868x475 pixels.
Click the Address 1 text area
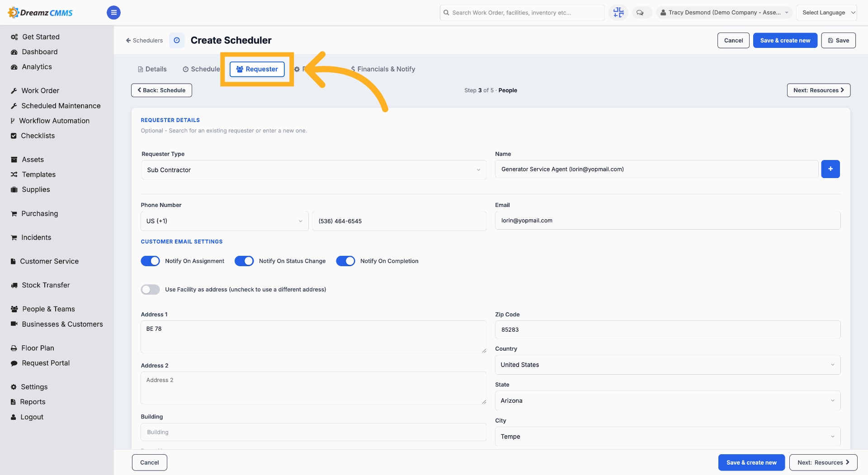tap(314, 337)
